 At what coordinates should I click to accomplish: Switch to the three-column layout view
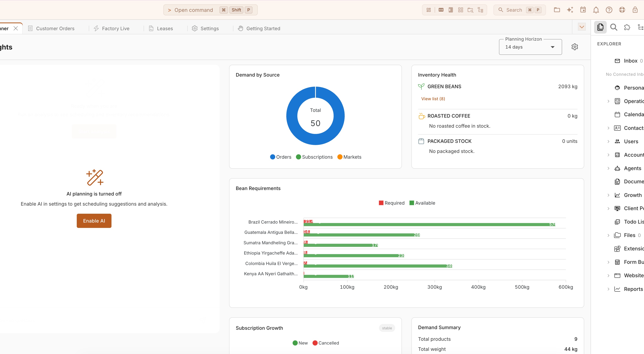pyautogui.click(x=441, y=10)
